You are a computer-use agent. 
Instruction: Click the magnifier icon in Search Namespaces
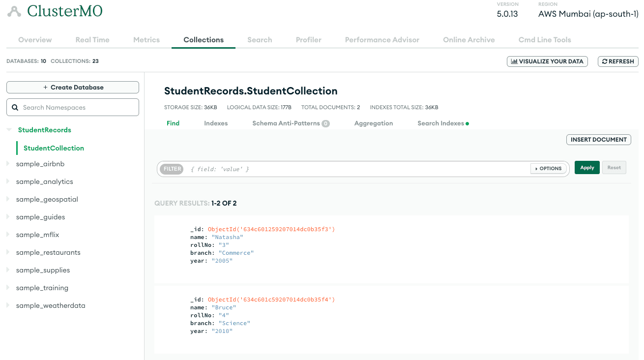click(x=15, y=107)
